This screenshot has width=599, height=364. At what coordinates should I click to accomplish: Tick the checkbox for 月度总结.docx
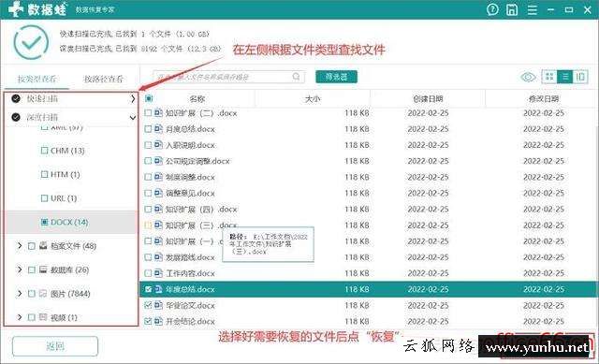pos(148,129)
